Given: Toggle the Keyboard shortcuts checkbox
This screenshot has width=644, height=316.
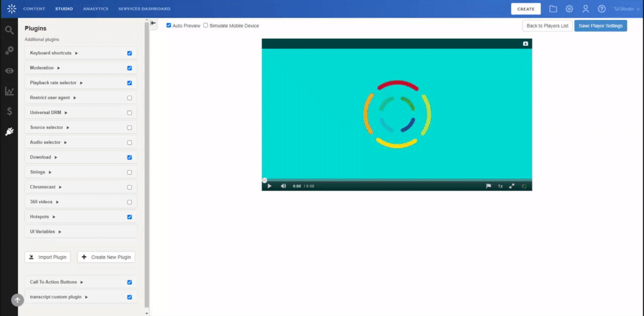Looking at the screenshot, I should 129,53.
